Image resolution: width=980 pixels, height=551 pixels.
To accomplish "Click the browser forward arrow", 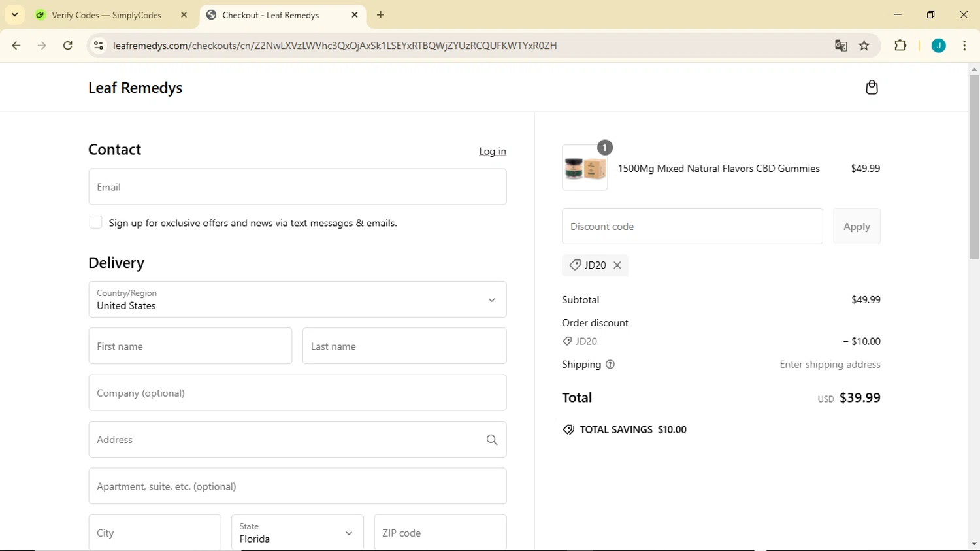I will point(42,46).
